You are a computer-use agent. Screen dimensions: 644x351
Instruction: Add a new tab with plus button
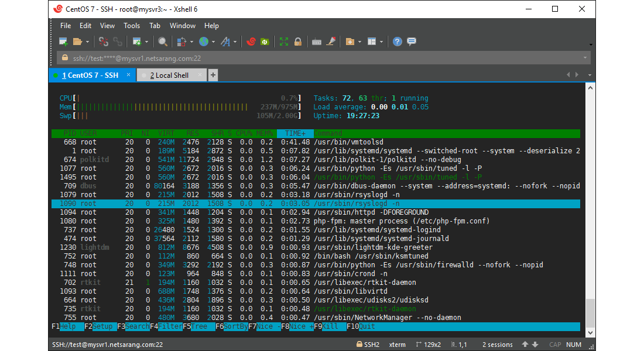click(x=213, y=75)
